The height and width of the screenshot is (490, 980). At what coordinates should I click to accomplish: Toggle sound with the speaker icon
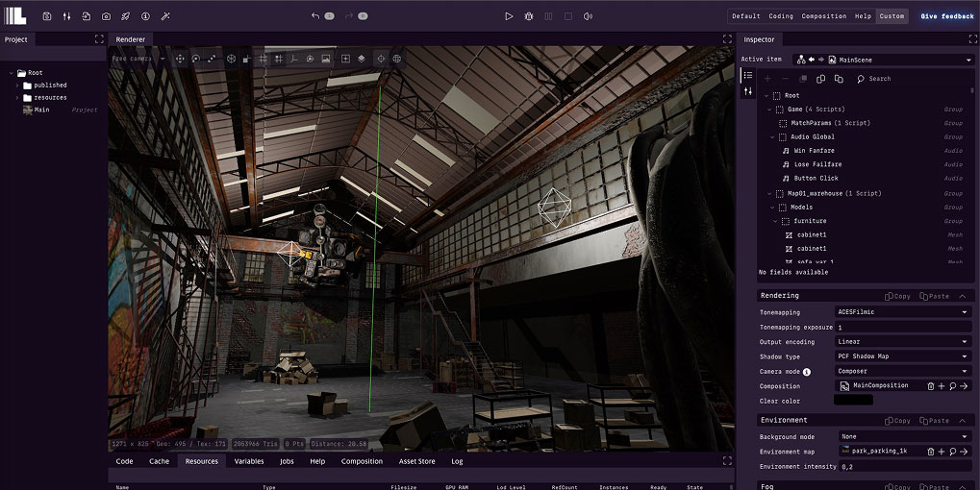[589, 16]
